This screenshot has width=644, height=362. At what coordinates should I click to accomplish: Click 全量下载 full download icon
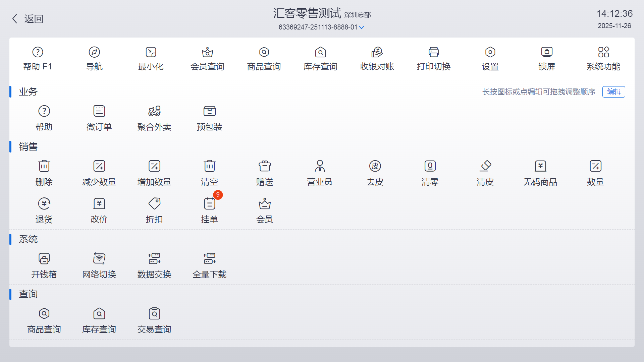(x=210, y=259)
